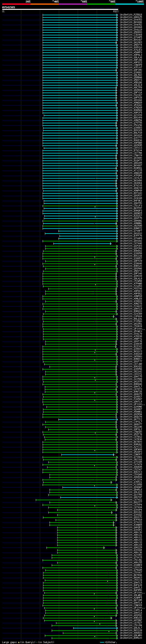The height and width of the screenshot is (644, 146).
Task: Select the UniRef100_P24422 label
Action: (x=131, y=306)
